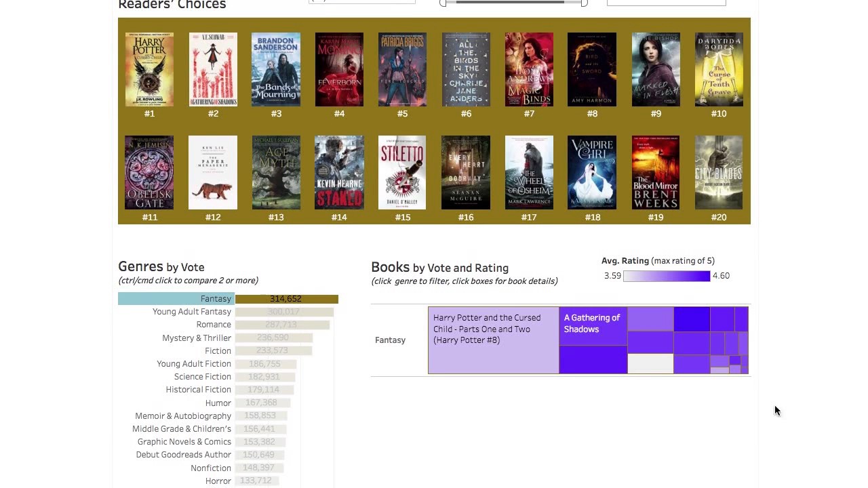
Task: Open Harry Potter and the Cursed Child cover #1
Action: (149, 69)
